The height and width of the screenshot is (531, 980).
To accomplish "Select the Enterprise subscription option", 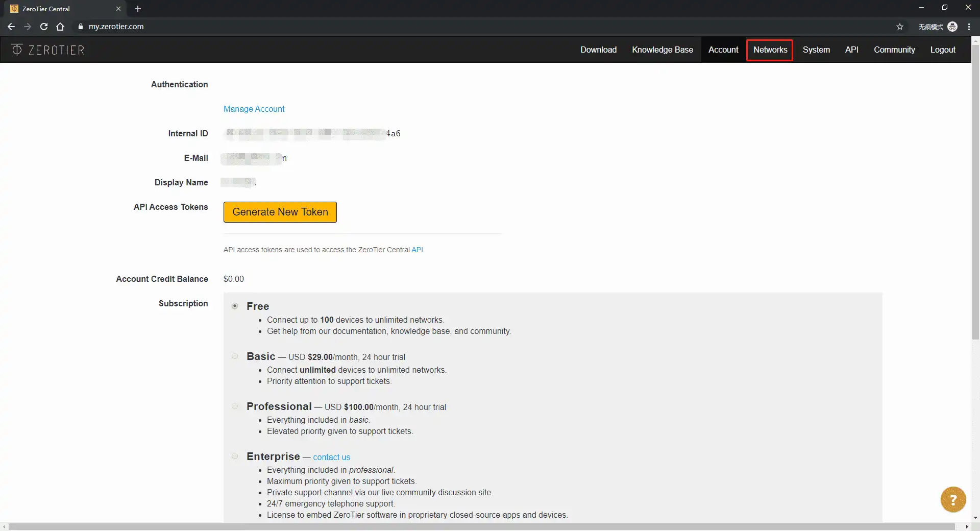I will pos(235,456).
